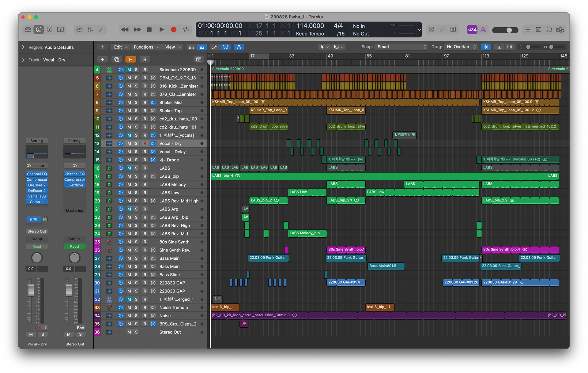Click the Stereo Out output button

click(x=37, y=231)
